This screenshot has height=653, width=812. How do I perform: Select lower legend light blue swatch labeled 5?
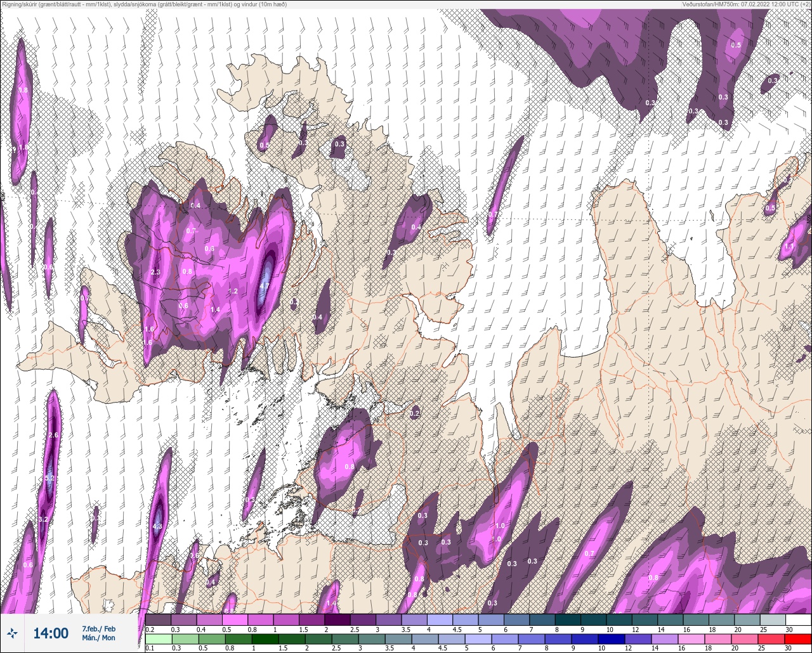pos(478,638)
